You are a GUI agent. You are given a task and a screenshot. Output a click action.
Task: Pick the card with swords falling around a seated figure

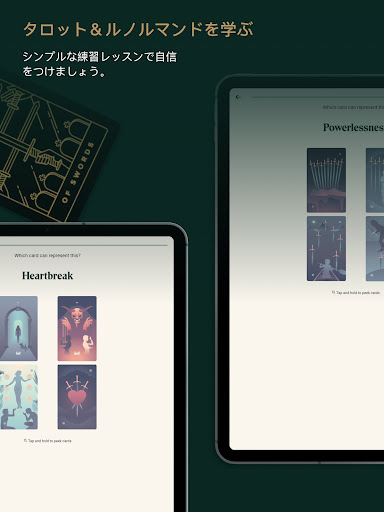(326, 248)
